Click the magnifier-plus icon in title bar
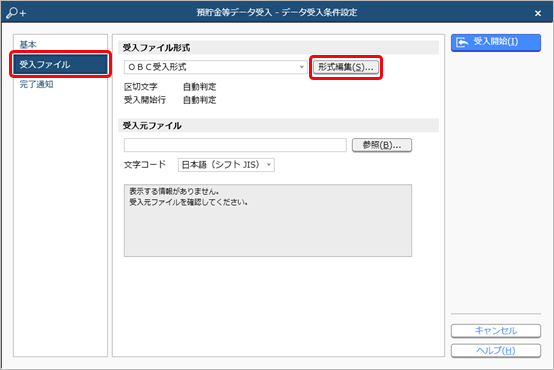Image resolution: width=554 pixels, height=370 pixels. pyautogui.click(x=16, y=13)
